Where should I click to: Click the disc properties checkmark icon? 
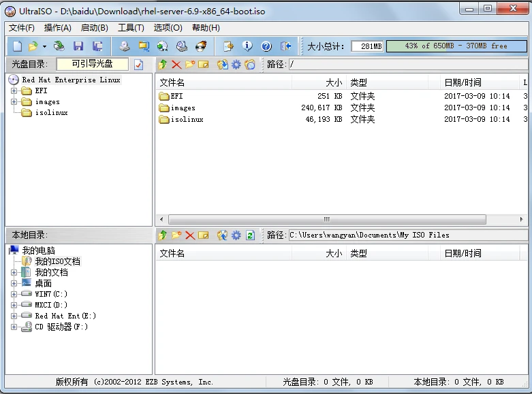pyautogui.click(x=138, y=65)
